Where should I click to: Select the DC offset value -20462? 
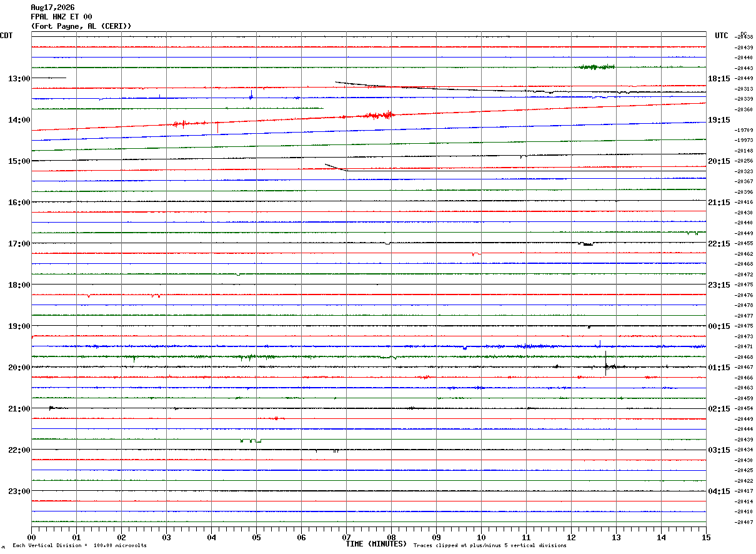744,254
